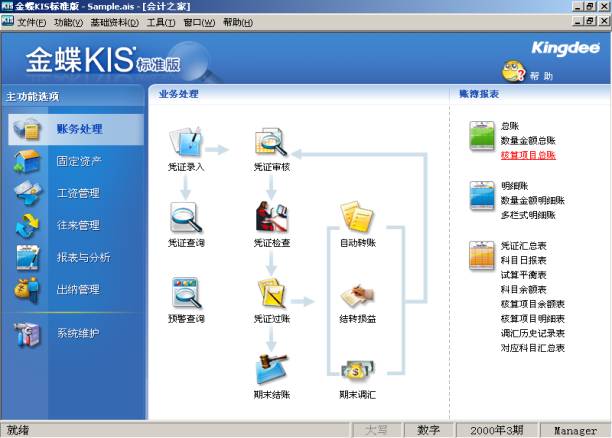Open the red 核算项目总账 link
This screenshot has width=612, height=438.
528,155
